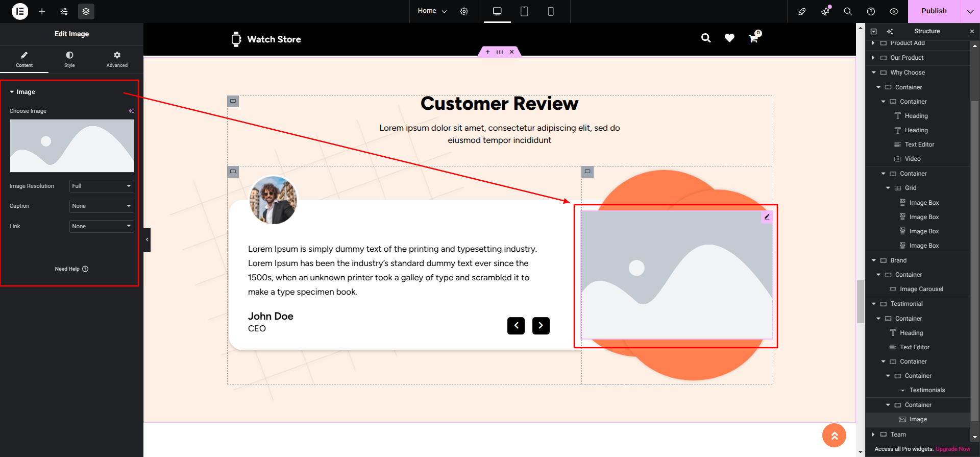This screenshot has width=980, height=457.
Task: Open Add Element plus icon in top bar
Action: click(42, 11)
